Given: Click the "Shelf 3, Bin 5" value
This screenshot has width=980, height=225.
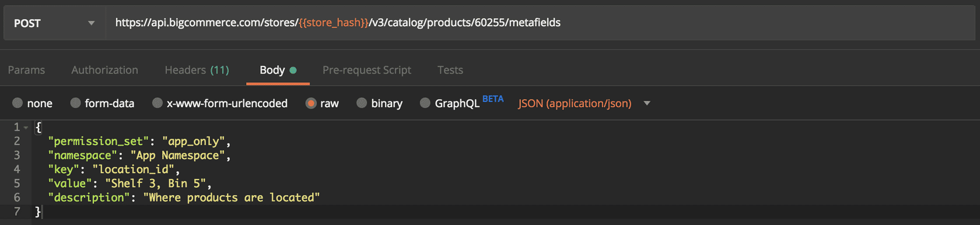Looking at the screenshot, I should pyautogui.click(x=156, y=183).
